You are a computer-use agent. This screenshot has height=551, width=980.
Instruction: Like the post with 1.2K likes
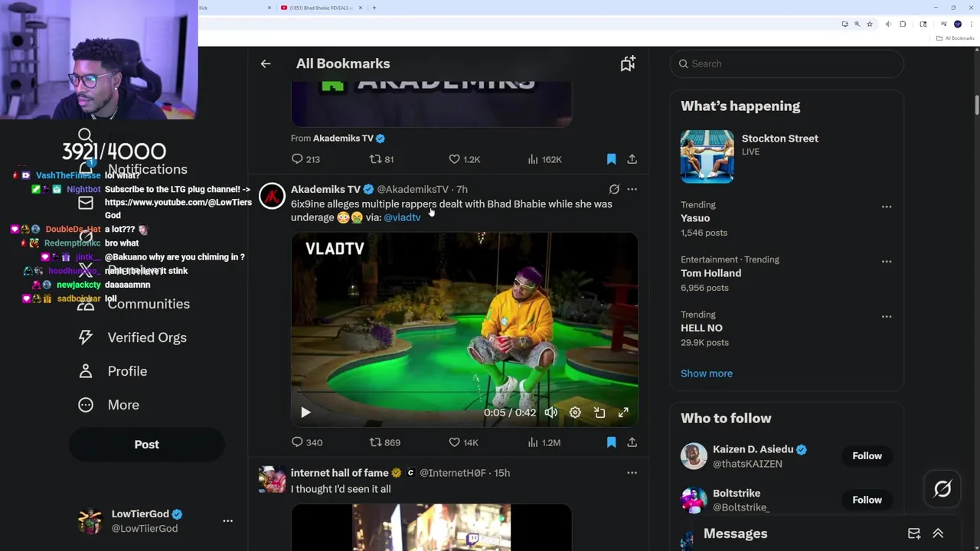[x=464, y=159]
